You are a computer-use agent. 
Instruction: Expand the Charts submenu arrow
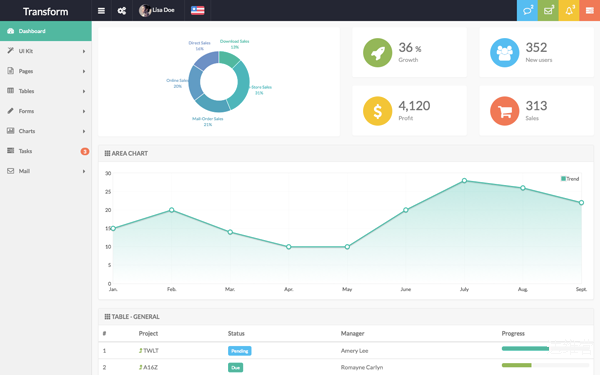click(x=84, y=131)
